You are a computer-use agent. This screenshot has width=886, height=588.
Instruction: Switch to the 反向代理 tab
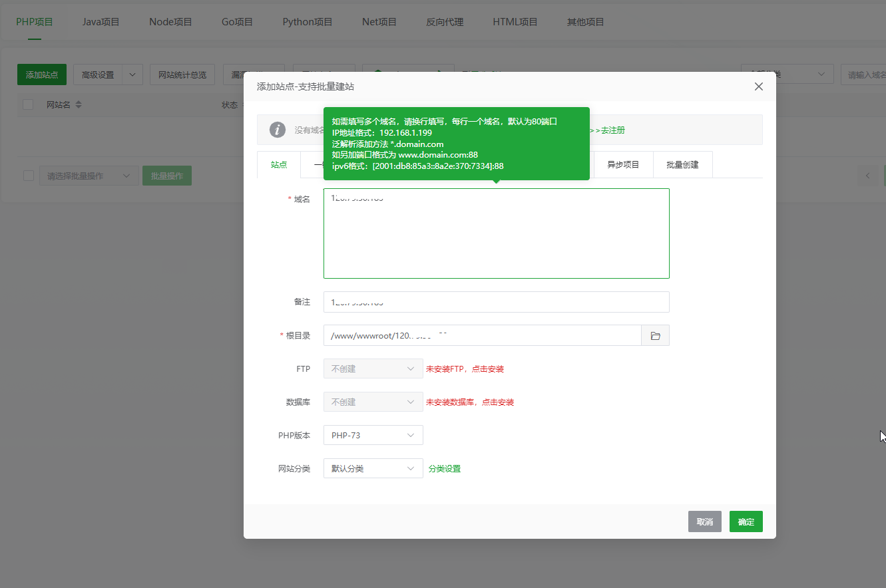pos(445,21)
